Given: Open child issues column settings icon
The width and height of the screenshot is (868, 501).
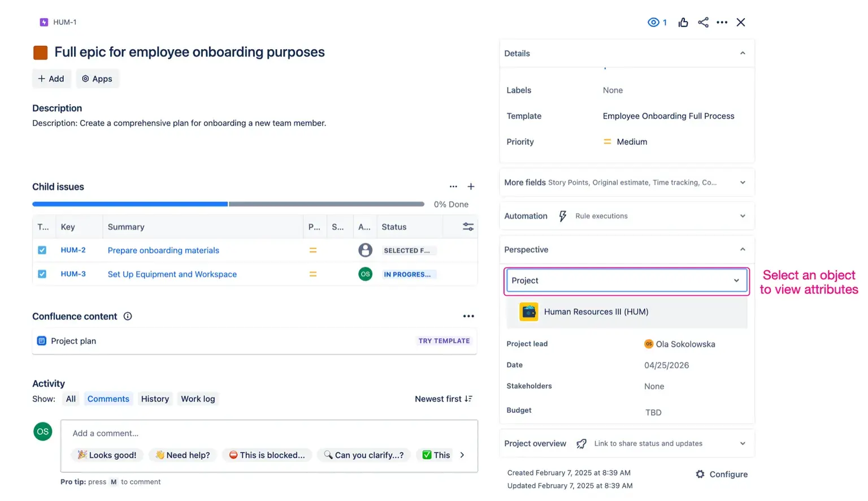Looking at the screenshot, I should [x=468, y=227].
